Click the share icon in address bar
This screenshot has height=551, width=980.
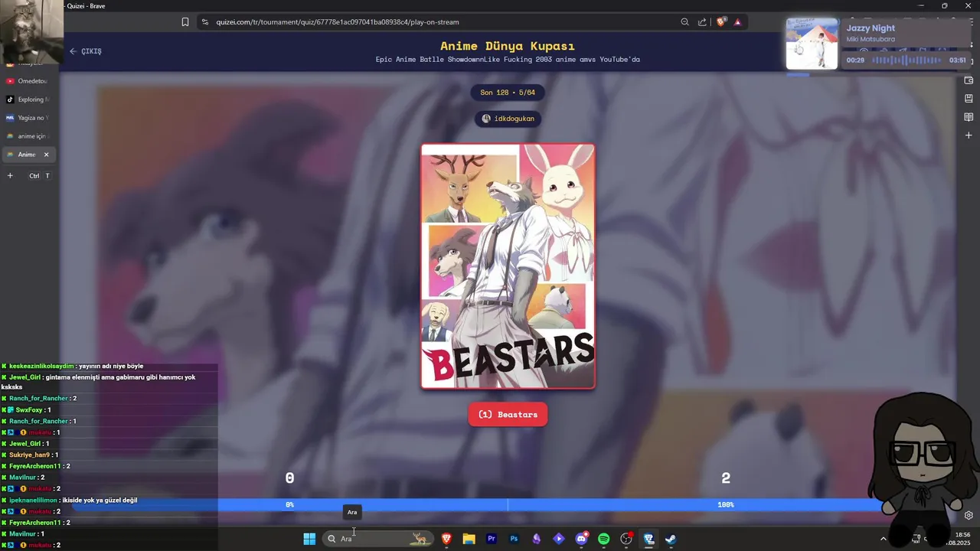click(702, 22)
